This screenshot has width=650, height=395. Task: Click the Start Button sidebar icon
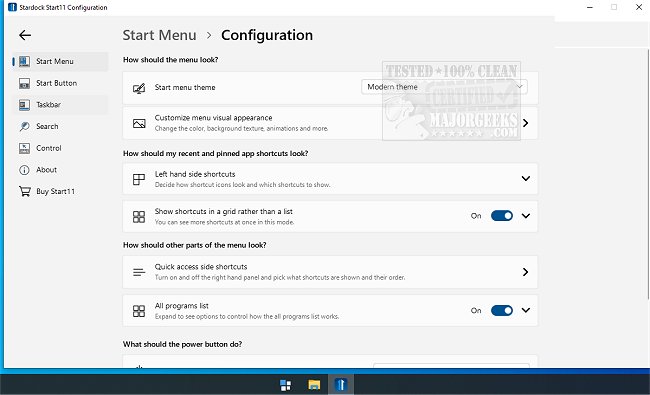point(24,83)
